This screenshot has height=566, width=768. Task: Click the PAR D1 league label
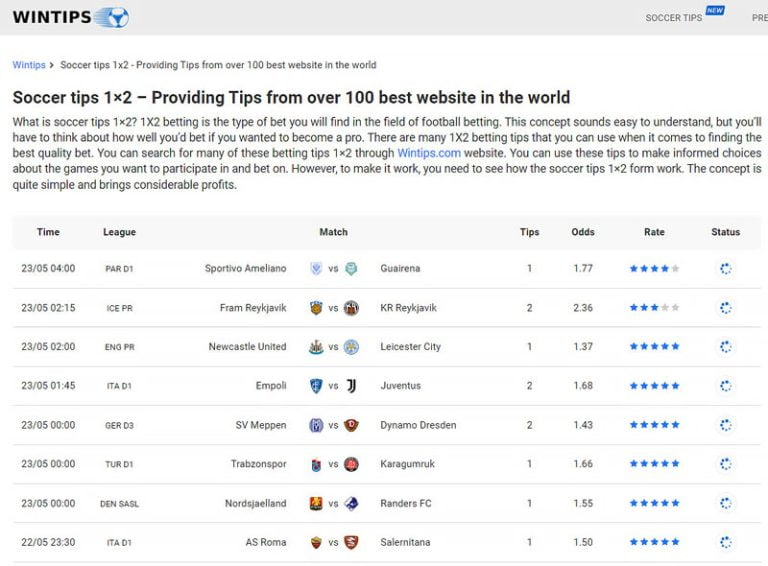(120, 269)
